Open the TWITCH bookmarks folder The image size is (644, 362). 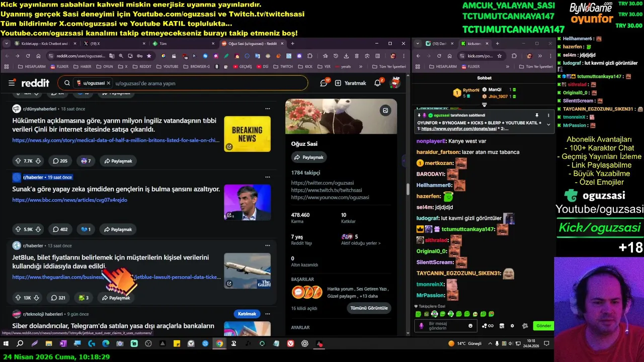(x=283, y=66)
